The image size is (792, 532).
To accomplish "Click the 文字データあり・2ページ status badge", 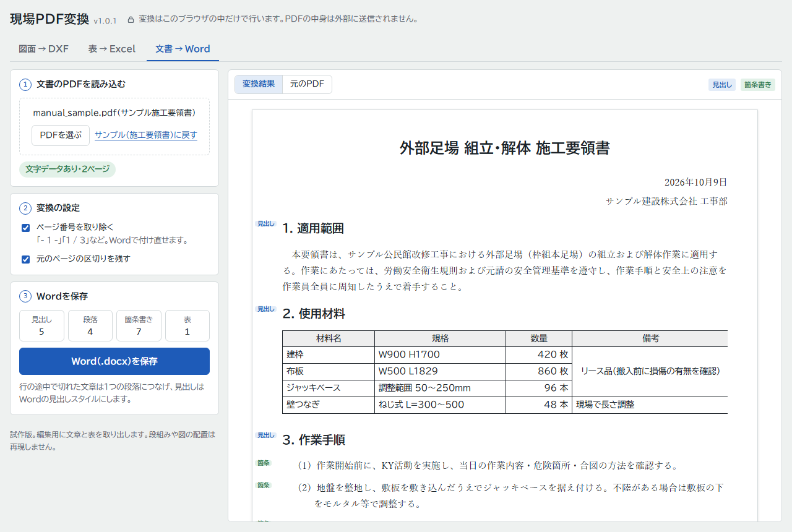I will pyautogui.click(x=67, y=169).
